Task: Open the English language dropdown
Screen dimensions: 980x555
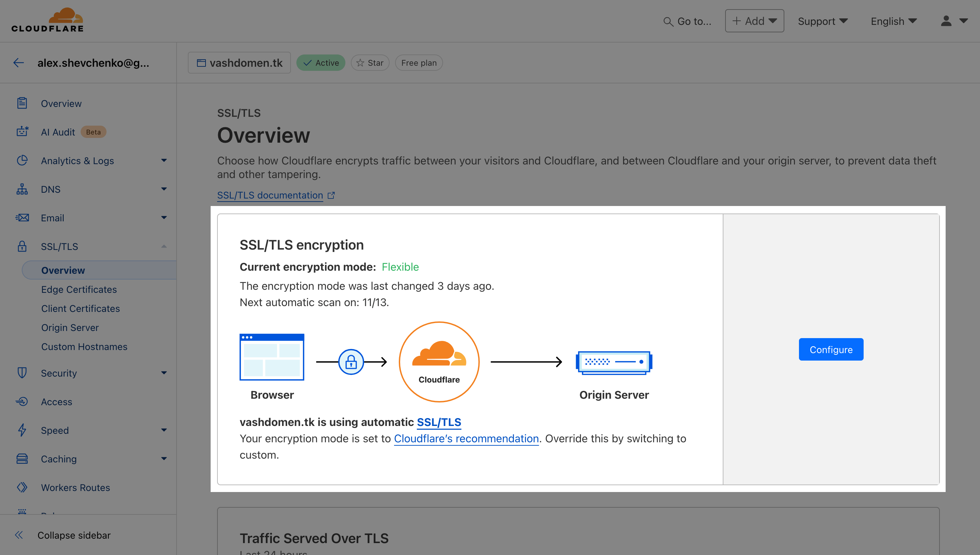Action: click(x=894, y=21)
